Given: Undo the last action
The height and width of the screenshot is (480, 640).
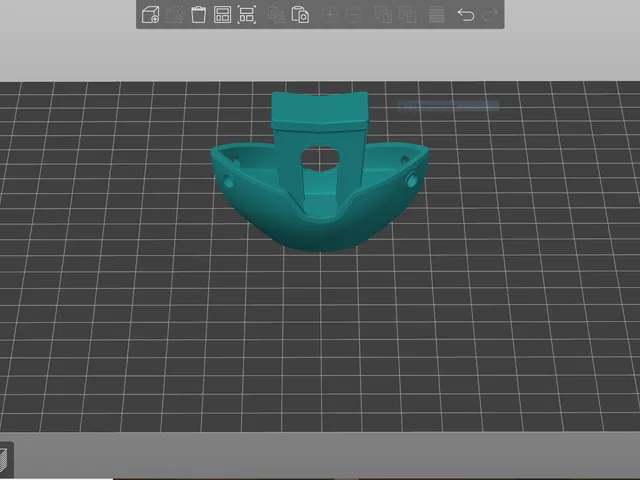Looking at the screenshot, I should [466, 15].
